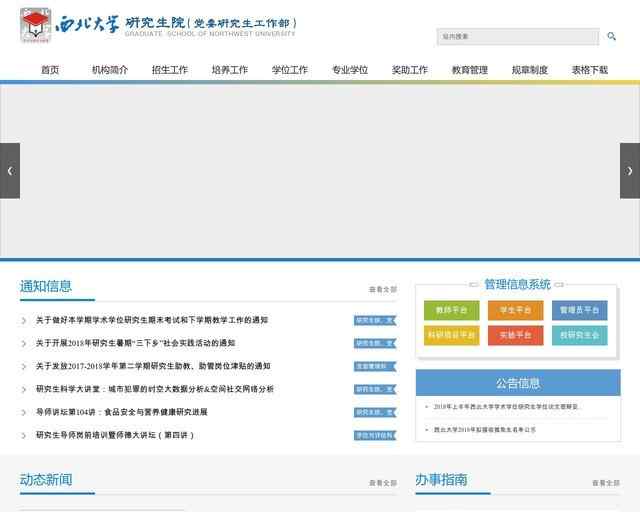View all under 通知信息 via 查看全部
The image size is (640, 512).
pos(382,289)
